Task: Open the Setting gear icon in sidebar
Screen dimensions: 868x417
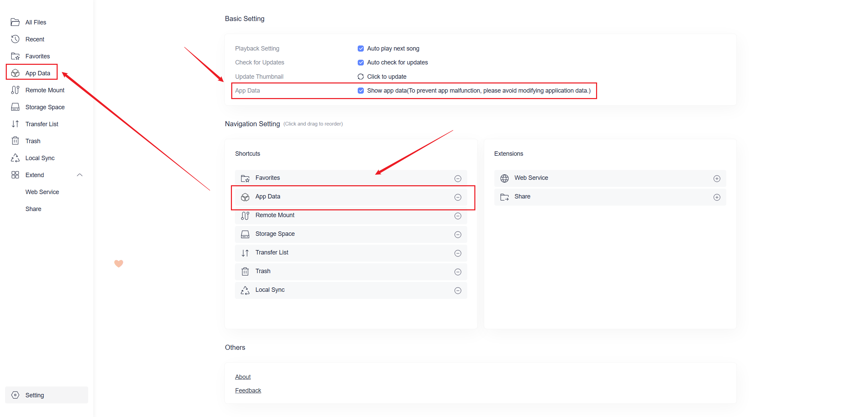Action: tap(15, 395)
